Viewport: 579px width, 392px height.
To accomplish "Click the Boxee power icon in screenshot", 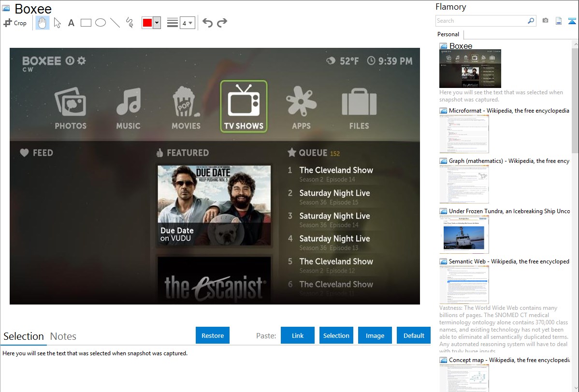I will [70, 60].
